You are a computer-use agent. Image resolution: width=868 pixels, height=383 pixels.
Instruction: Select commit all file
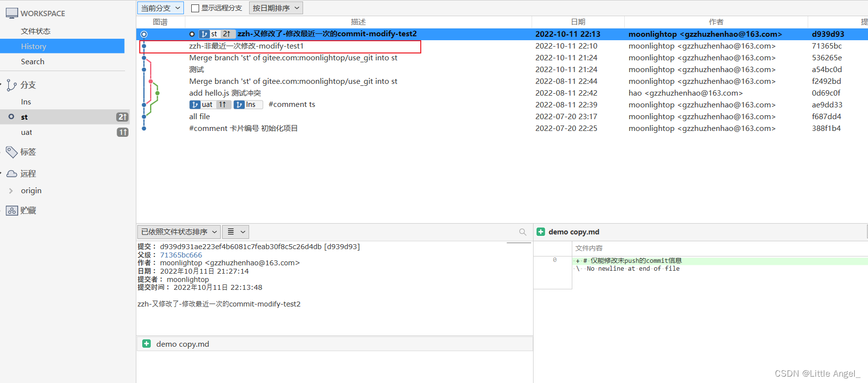200,117
